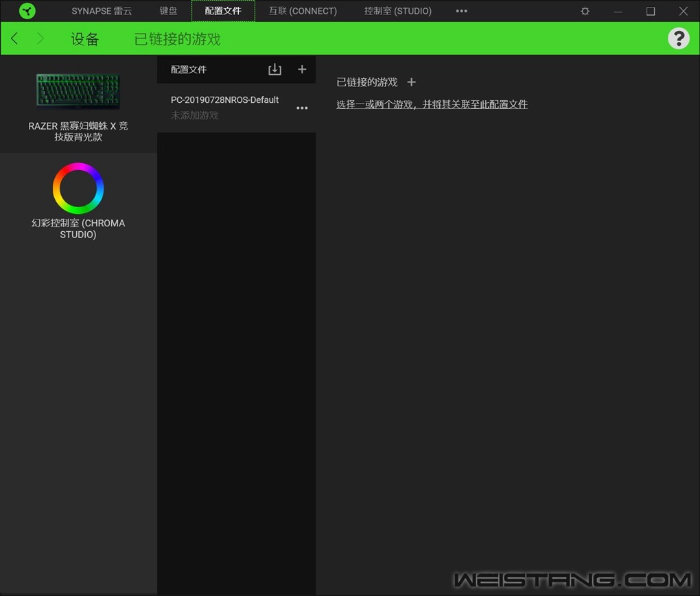Click the 已链接的游戏 section heading

(x=366, y=82)
